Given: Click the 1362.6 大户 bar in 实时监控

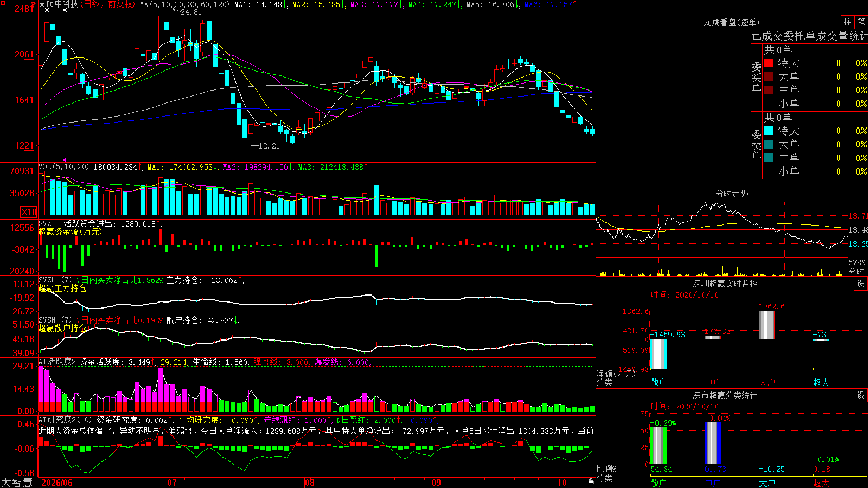Looking at the screenshot, I should [x=767, y=325].
